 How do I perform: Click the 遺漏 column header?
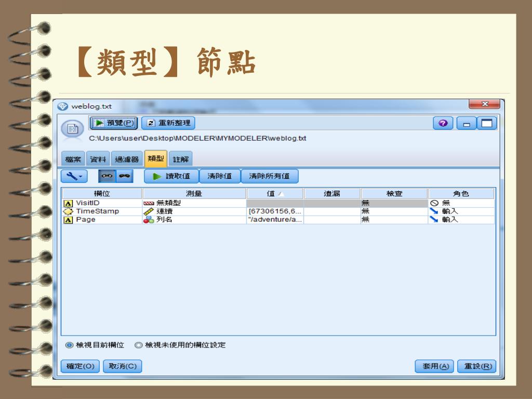click(332, 193)
